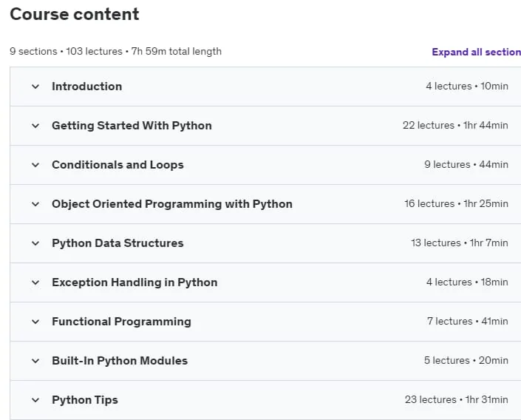Click '9 lectures • 44min' text
Screen dimensions: 521x420
(466, 165)
